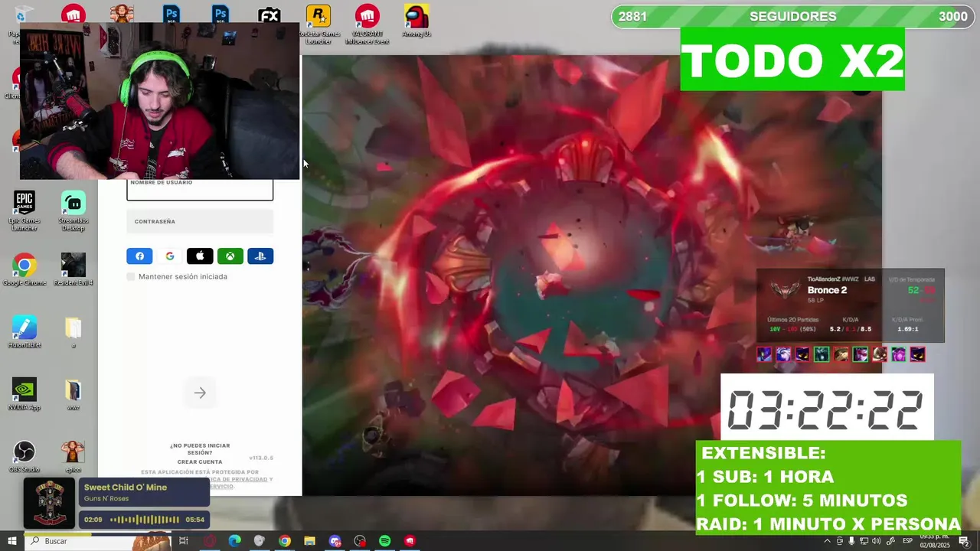Open the Riot Client taskbar icon

point(410,541)
